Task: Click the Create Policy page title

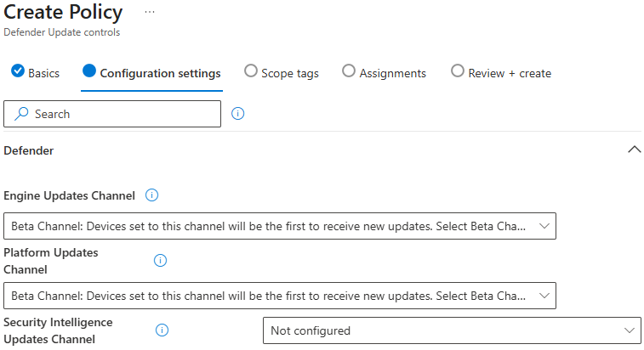Action: (63, 12)
